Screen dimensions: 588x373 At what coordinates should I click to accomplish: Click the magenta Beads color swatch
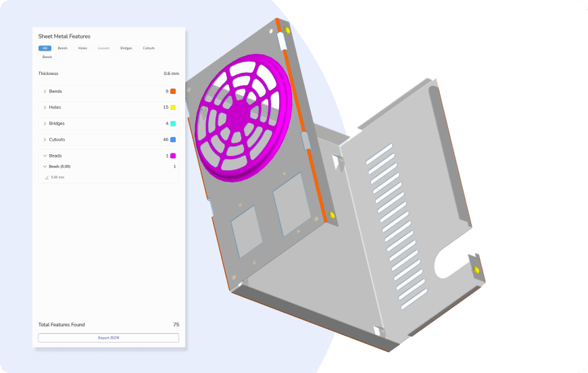pyautogui.click(x=173, y=155)
